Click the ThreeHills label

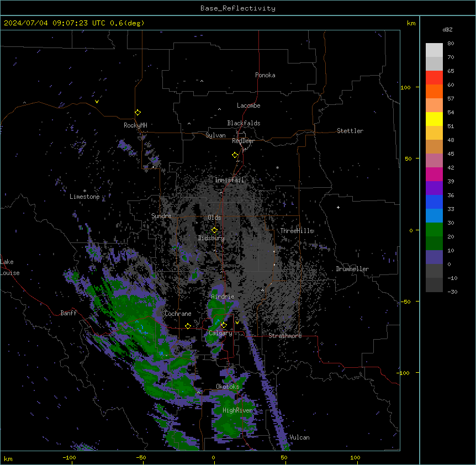pyautogui.click(x=297, y=231)
